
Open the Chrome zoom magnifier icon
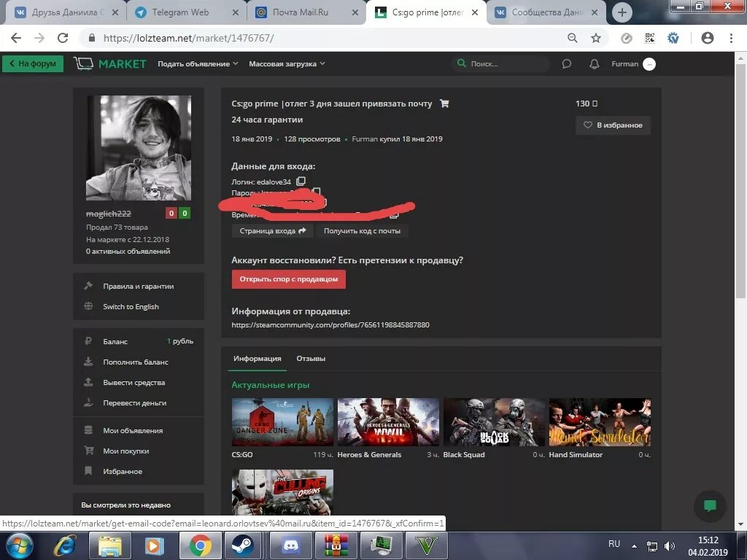click(573, 38)
